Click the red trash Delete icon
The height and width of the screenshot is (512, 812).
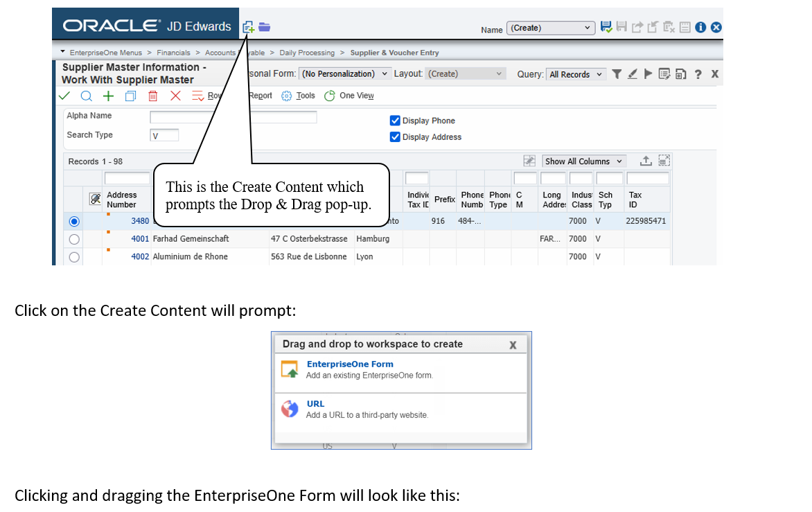153,96
